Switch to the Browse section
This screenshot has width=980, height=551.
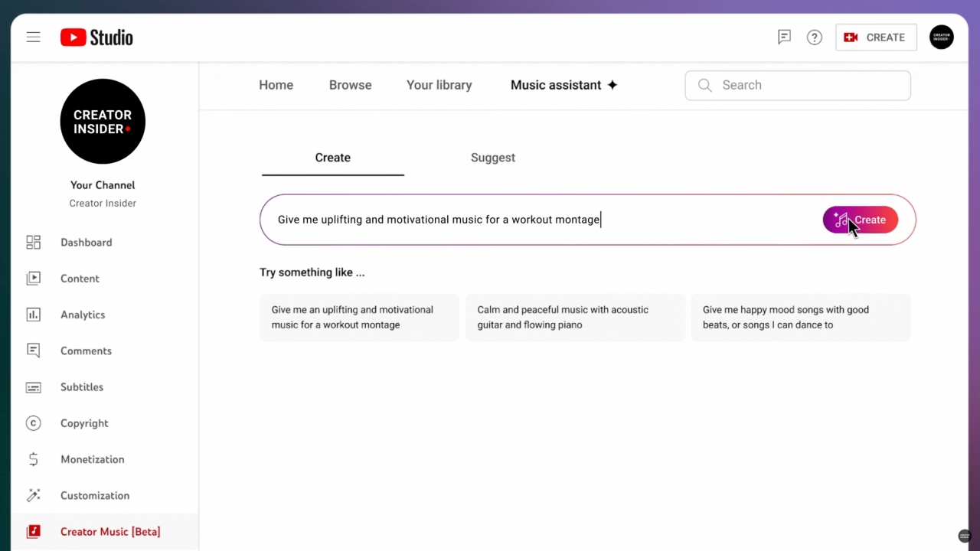[x=350, y=85]
